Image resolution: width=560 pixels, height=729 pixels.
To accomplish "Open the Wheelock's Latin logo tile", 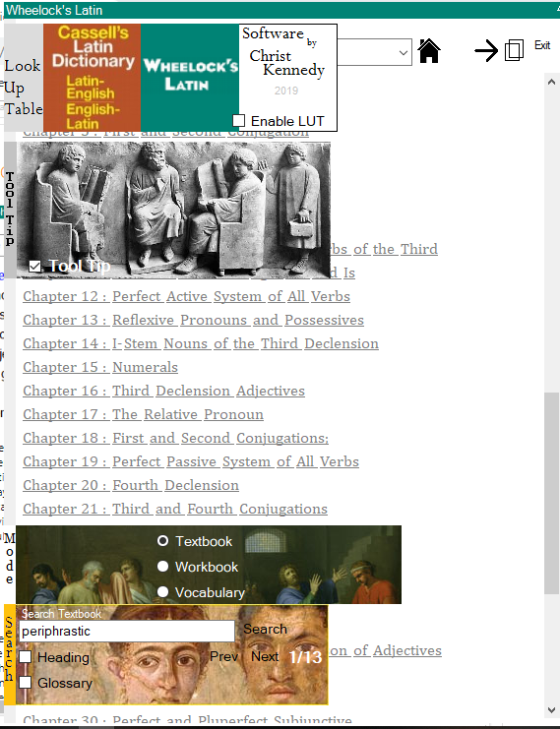I will tap(190, 78).
